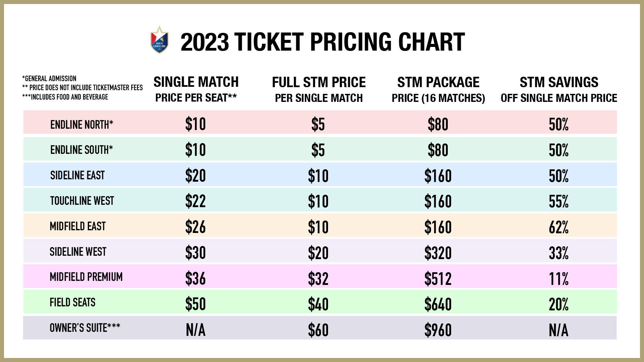Click the Ticketmaster fees footnote text
Screen dimensions: 644x362
pyautogui.click(x=83, y=87)
